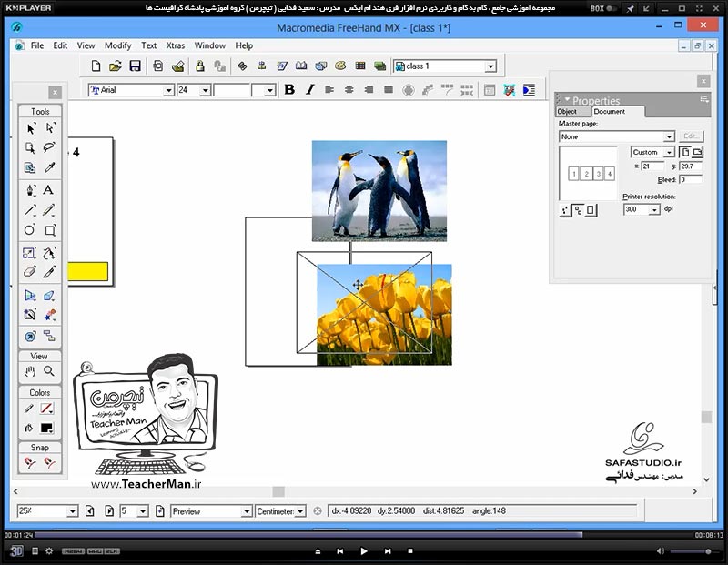Toggle snap to point icon in Snap
The height and width of the screenshot is (565, 728).
pos(30,463)
